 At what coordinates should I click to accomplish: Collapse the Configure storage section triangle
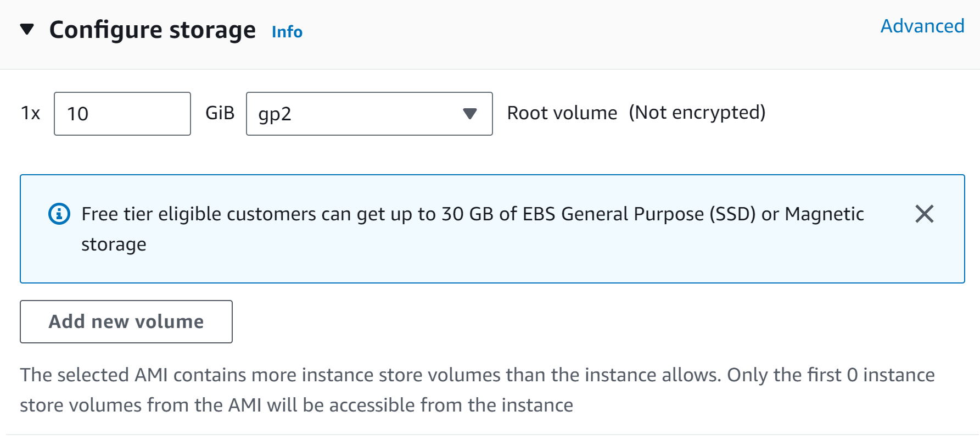(27, 29)
